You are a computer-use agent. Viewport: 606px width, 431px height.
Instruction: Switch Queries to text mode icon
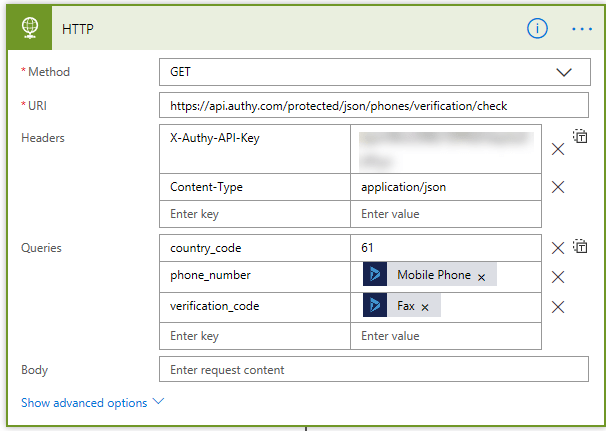(x=580, y=247)
